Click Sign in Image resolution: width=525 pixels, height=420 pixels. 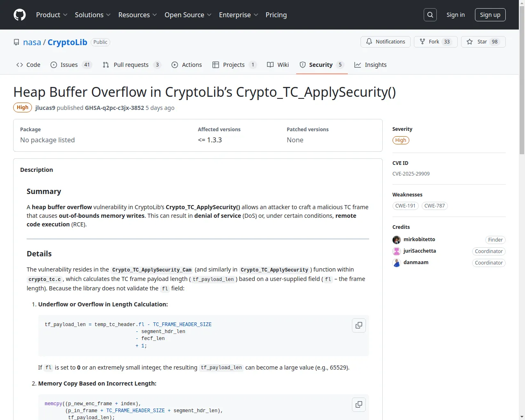pyautogui.click(x=456, y=15)
